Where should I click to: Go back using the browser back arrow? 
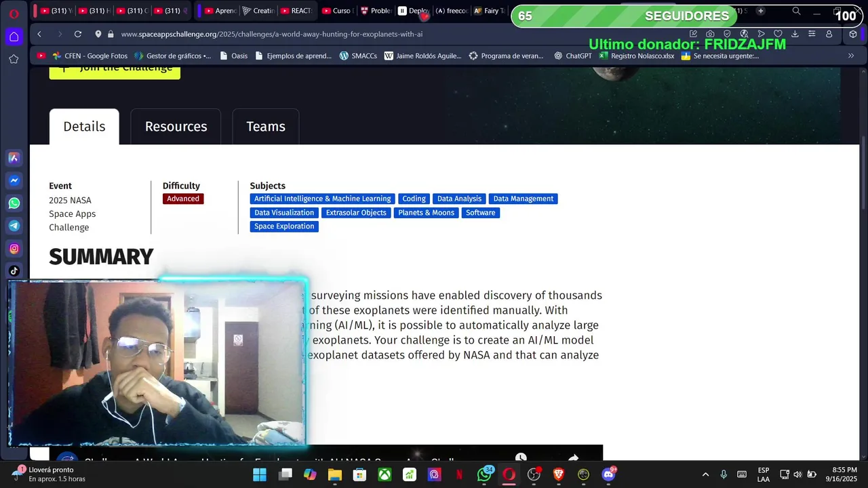pyautogui.click(x=39, y=34)
